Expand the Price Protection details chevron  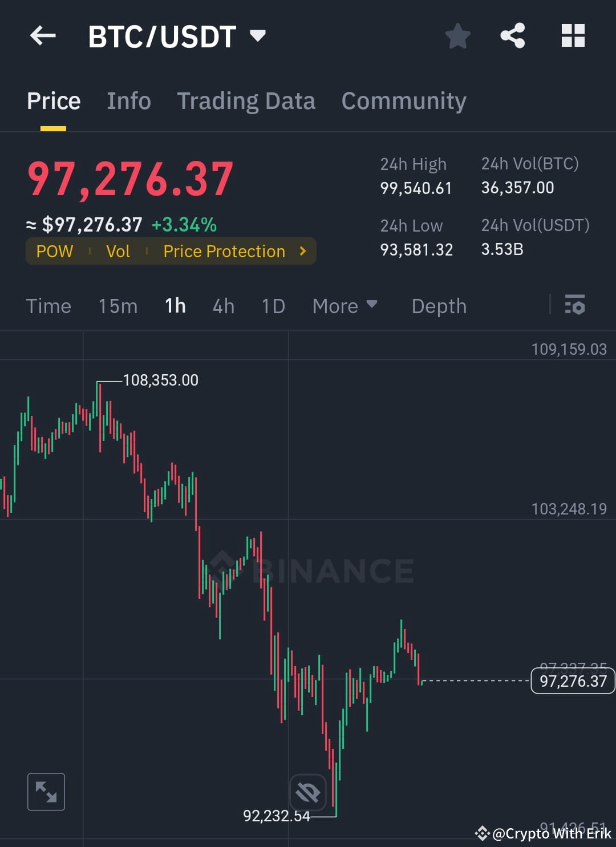[x=303, y=251]
